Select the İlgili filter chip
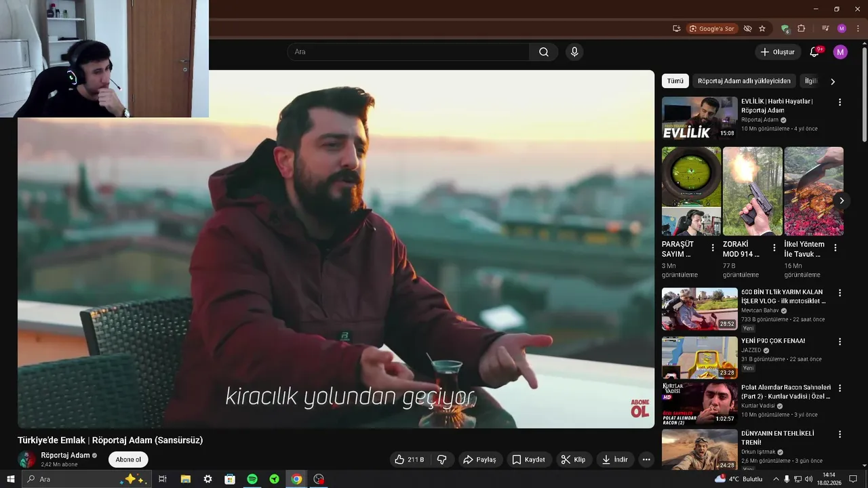The height and width of the screenshot is (488, 868). tap(811, 81)
